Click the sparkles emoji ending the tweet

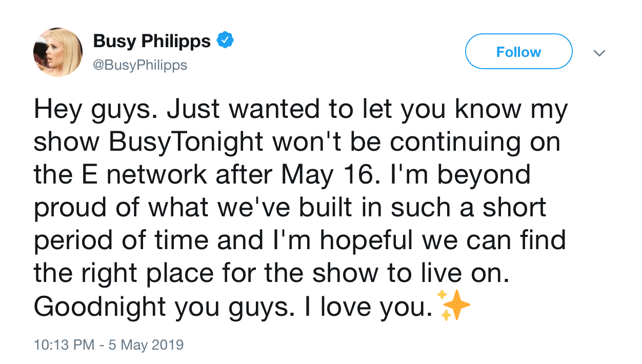click(453, 307)
